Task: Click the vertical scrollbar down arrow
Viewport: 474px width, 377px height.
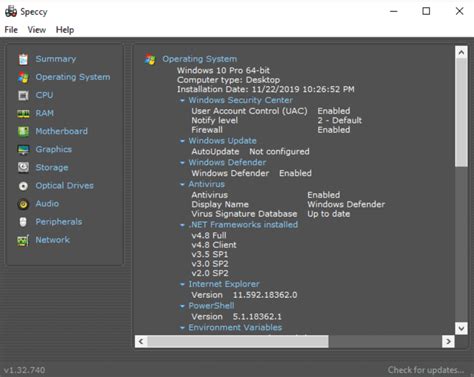Action: point(461,328)
